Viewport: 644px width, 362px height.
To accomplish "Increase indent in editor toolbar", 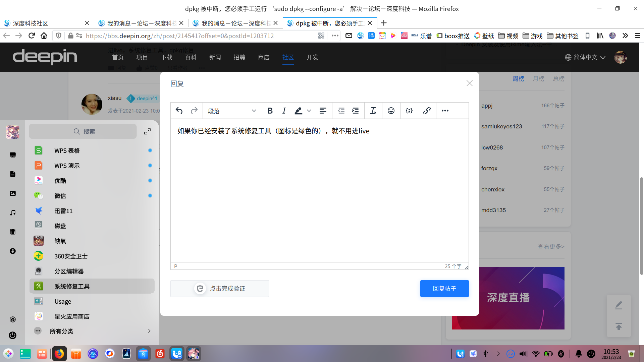I will point(355,111).
